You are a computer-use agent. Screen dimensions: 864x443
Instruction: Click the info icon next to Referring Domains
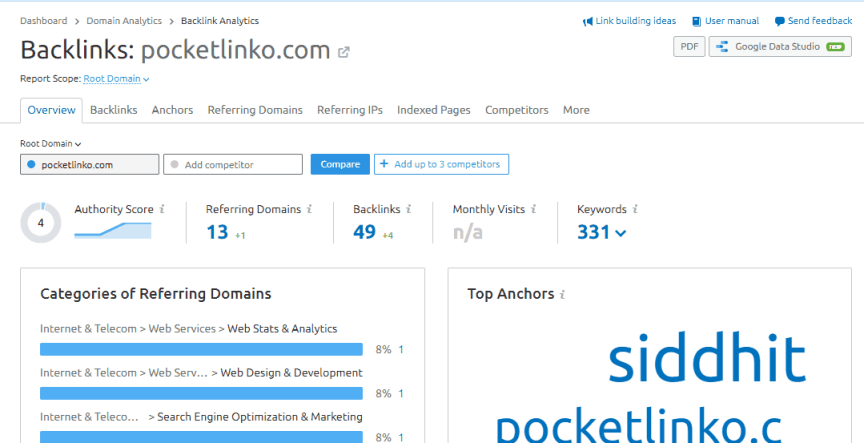(309, 209)
